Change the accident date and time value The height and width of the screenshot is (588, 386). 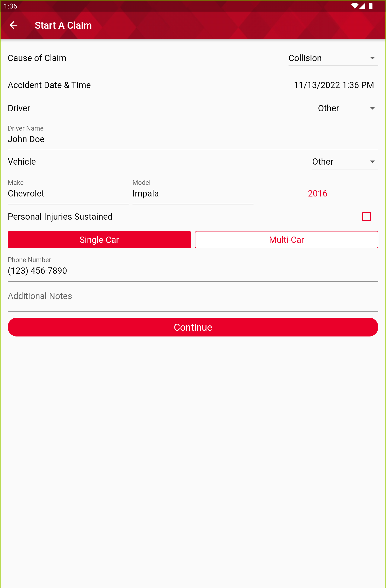[334, 85]
